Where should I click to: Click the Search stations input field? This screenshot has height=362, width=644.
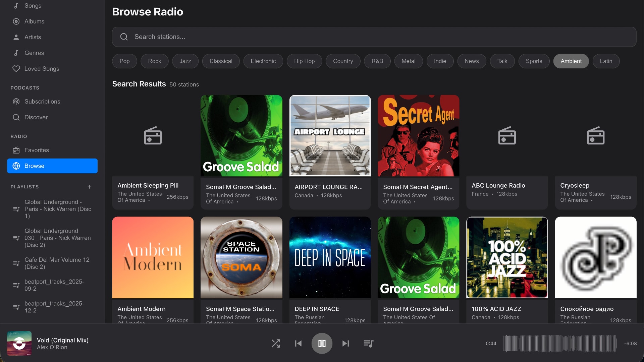(374, 37)
